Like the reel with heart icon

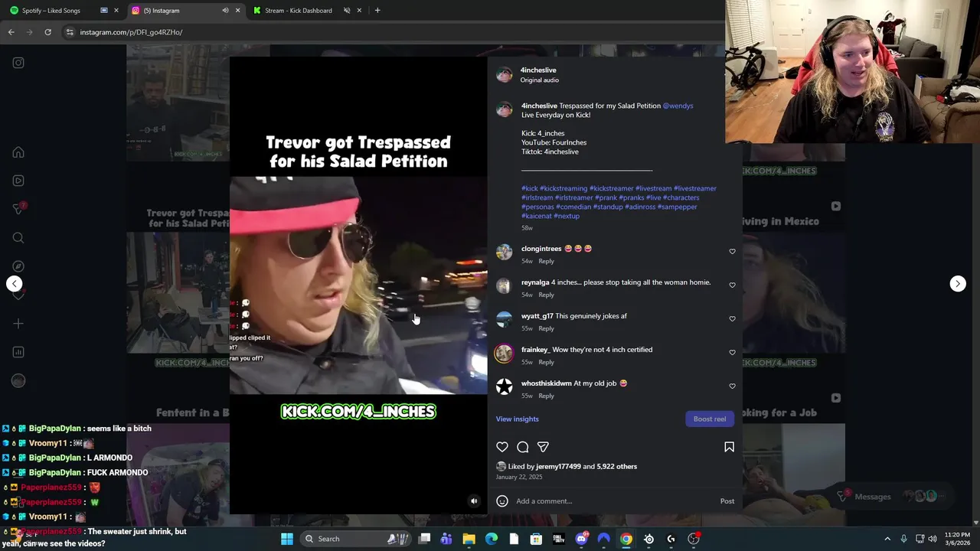click(502, 447)
